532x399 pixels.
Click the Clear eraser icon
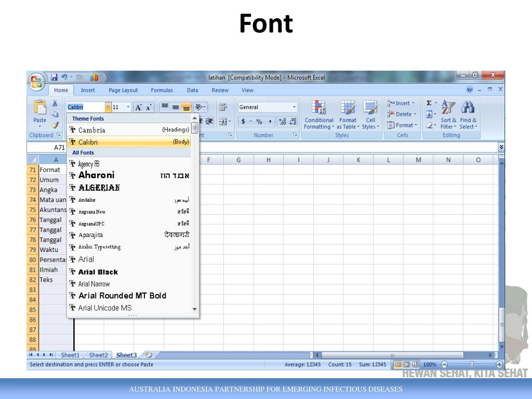[x=429, y=125]
